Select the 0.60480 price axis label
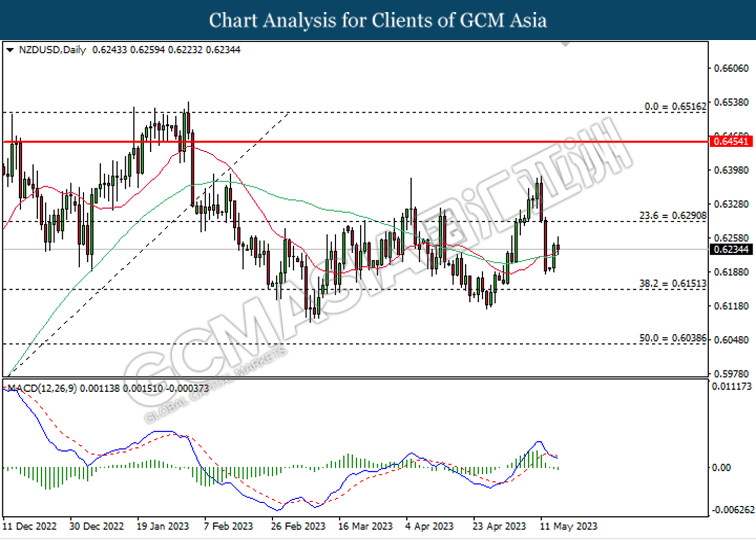Image resolution: width=756 pixels, height=540 pixels. 731,340
